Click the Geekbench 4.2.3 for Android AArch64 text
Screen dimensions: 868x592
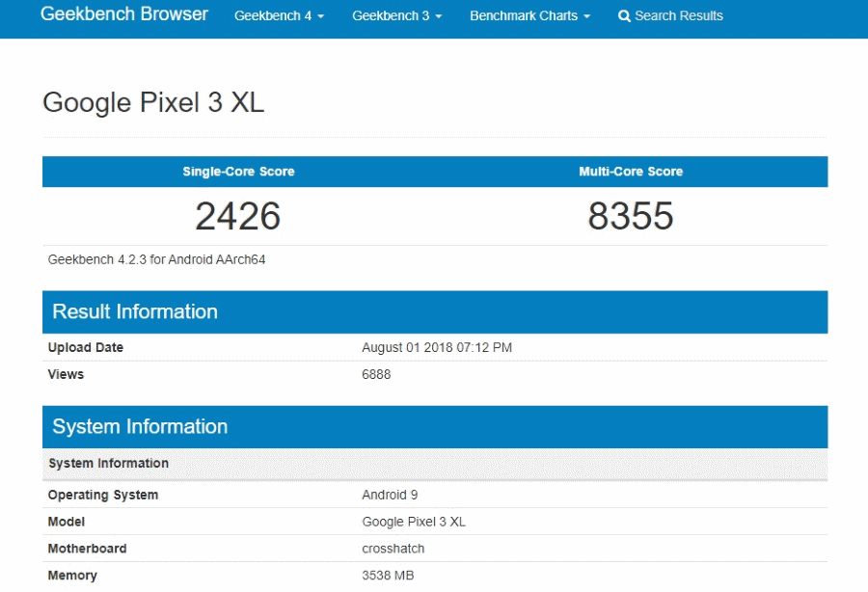click(156, 259)
